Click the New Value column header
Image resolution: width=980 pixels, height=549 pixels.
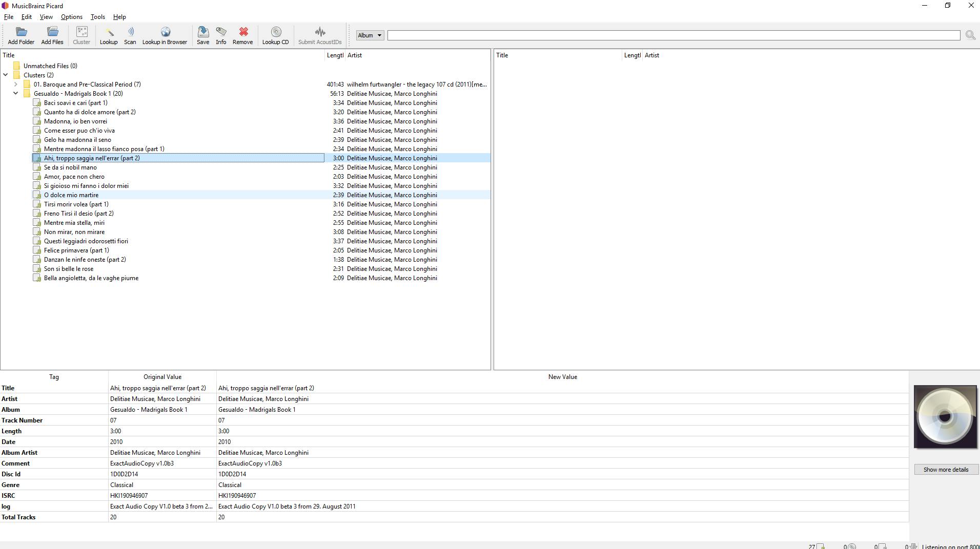[562, 377]
